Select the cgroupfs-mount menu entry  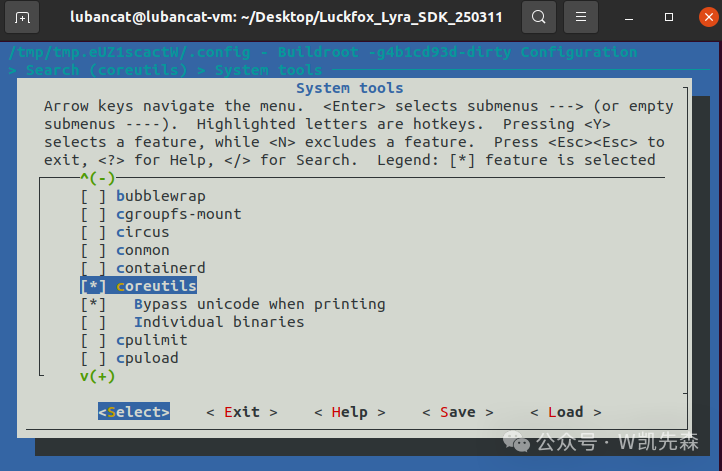(x=178, y=214)
